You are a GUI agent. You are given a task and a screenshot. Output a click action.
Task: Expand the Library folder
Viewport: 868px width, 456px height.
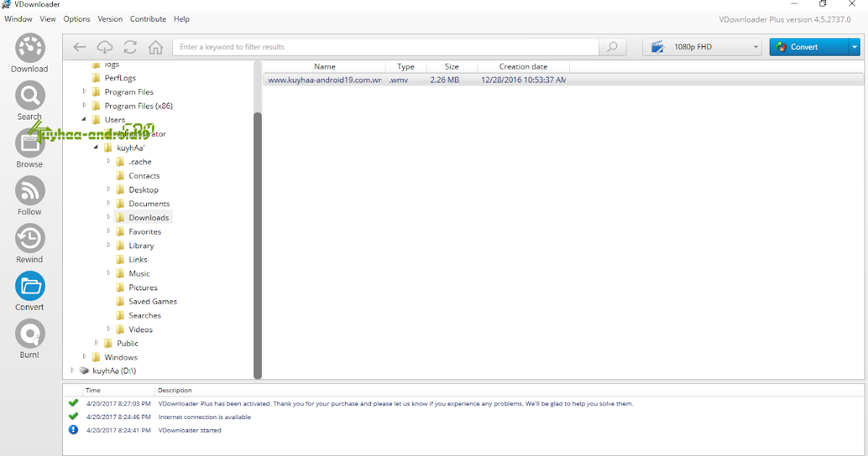(x=109, y=245)
